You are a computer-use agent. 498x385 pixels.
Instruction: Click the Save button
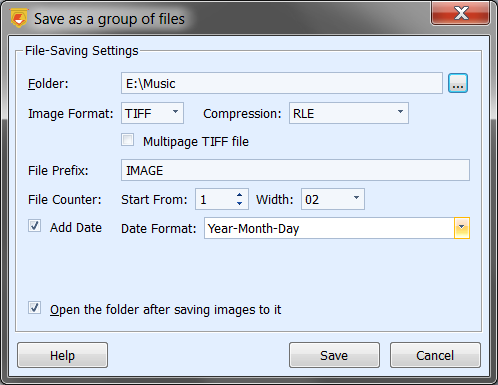334,355
